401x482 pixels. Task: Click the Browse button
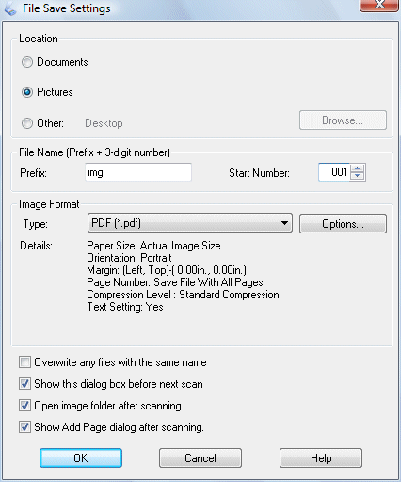(343, 120)
